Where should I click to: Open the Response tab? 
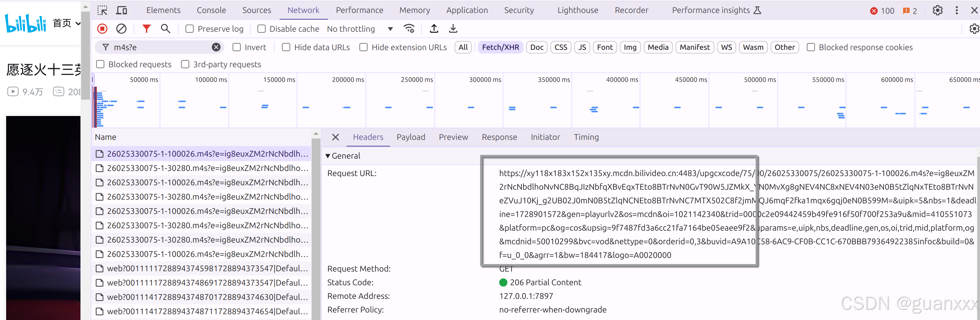coord(499,137)
